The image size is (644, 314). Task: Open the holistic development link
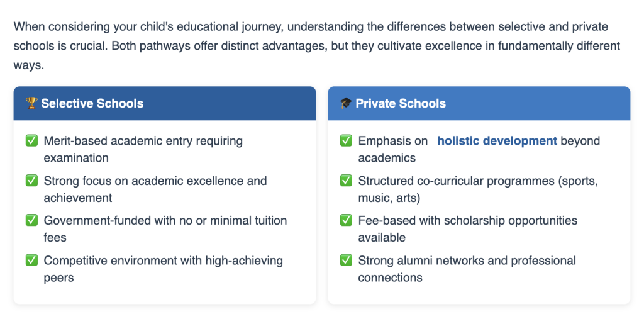497,141
